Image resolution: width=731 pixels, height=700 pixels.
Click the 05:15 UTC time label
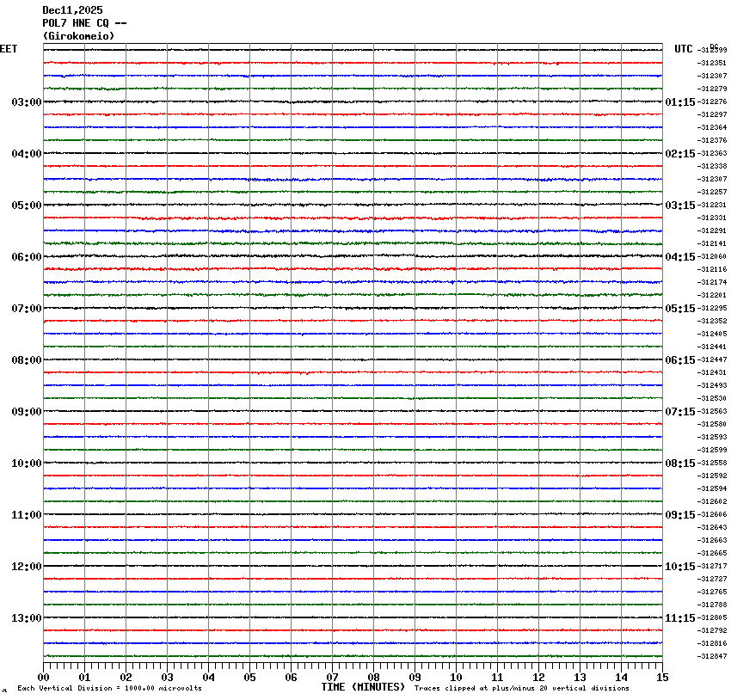tap(680, 309)
